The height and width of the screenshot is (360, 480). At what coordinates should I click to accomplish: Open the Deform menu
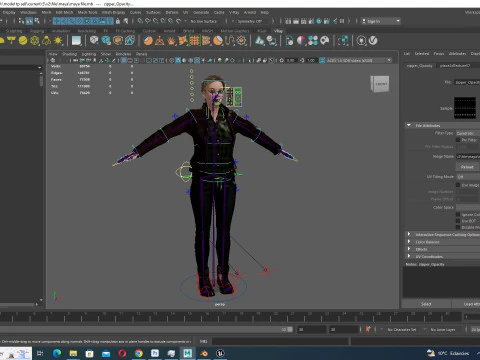click(172, 12)
